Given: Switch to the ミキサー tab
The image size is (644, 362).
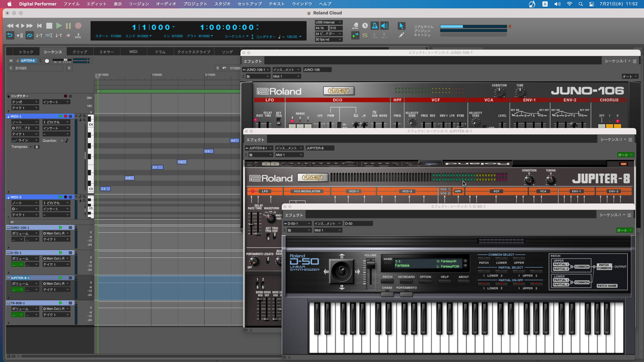Looking at the screenshot, I should point(107,52).
